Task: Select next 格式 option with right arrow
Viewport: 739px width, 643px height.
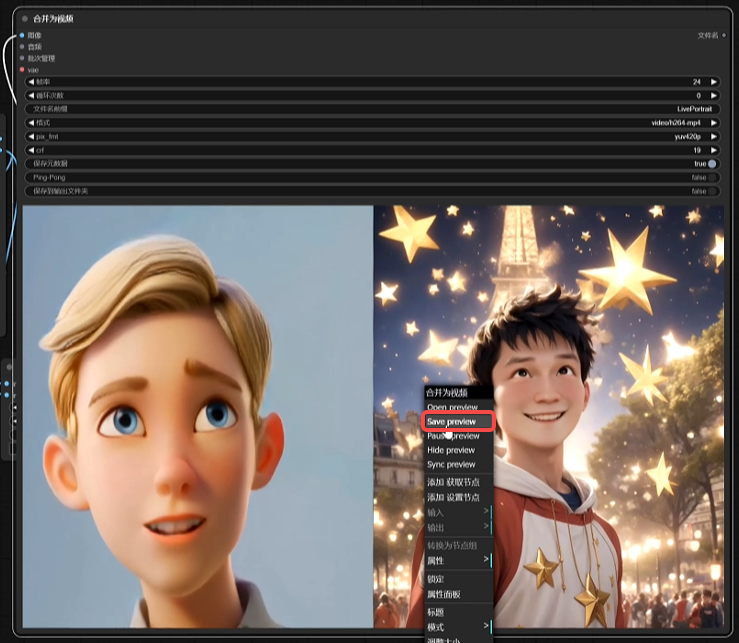Action: tap(714, 123)
